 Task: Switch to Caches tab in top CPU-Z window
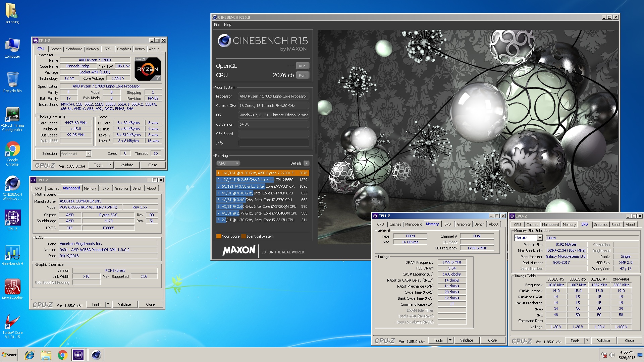pyautogui.click(x=56, y=49)
